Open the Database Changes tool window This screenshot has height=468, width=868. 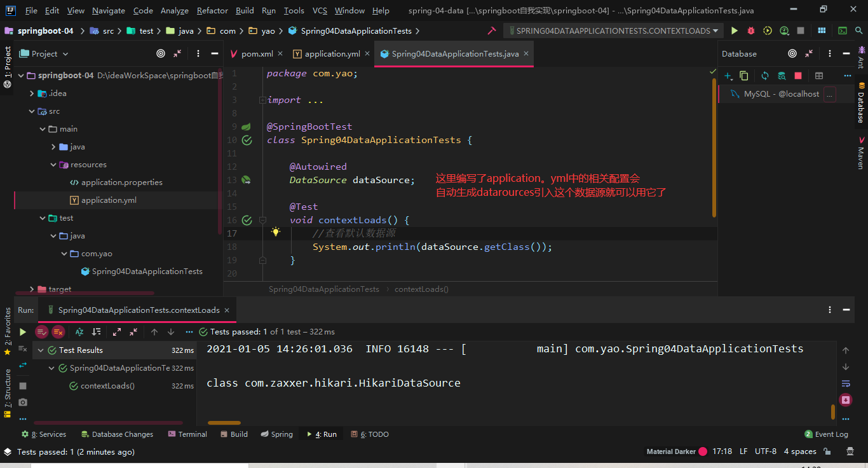pos(118,434)
